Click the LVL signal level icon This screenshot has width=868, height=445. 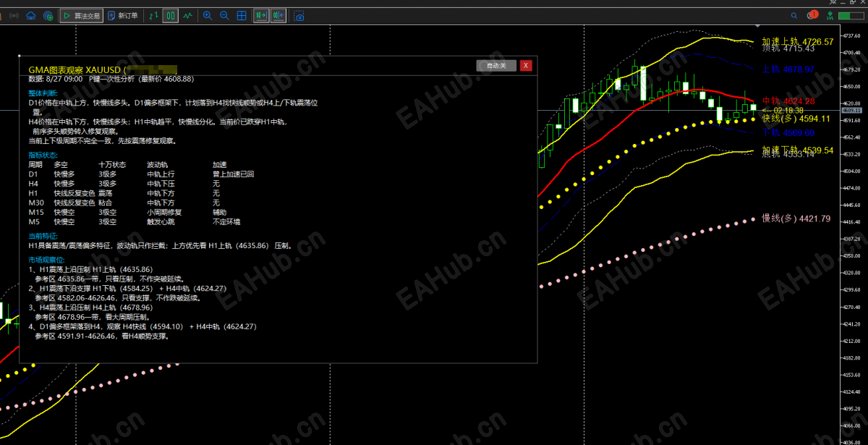point(830,15)
